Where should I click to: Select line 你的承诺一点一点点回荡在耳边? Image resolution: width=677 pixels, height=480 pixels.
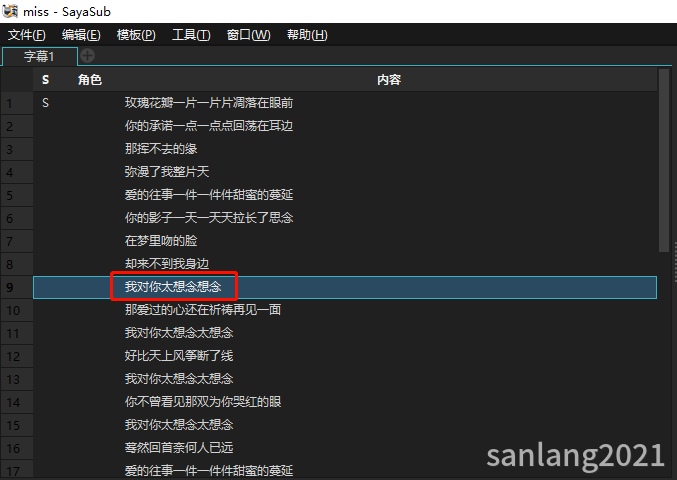209,126
